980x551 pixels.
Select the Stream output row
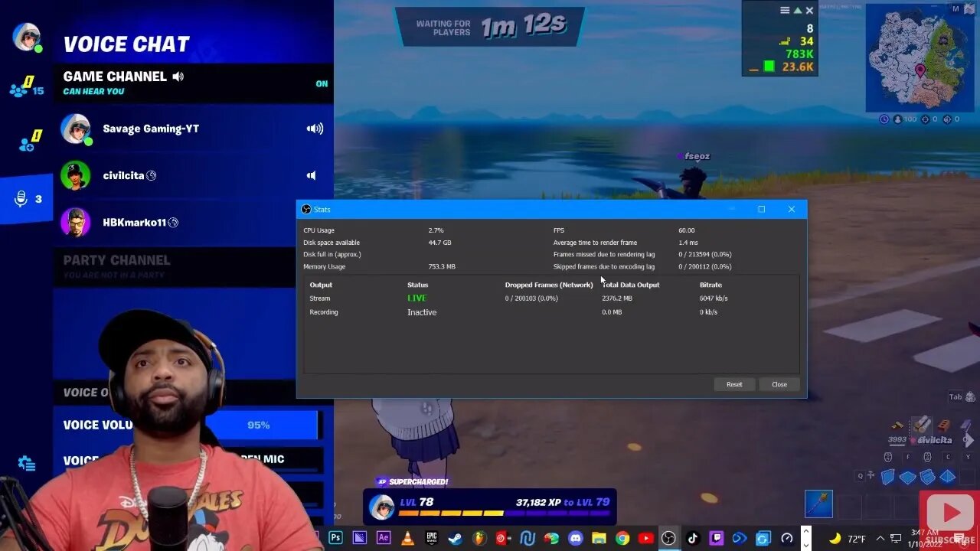550,298
